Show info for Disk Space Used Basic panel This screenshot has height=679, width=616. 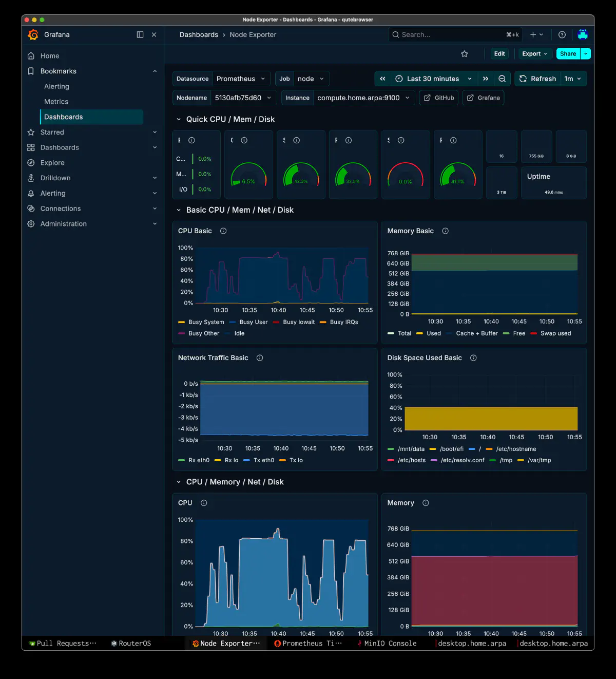tap(473, 358)
